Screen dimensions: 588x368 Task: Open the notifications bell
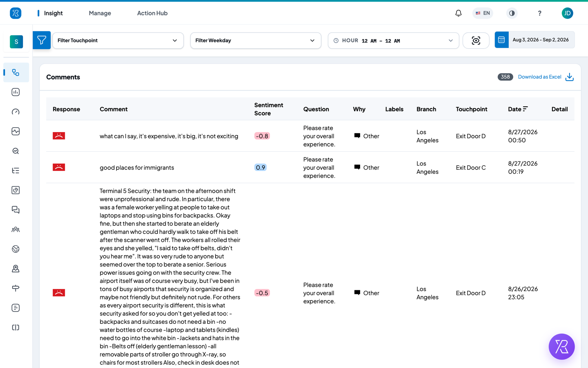pos(459,13)
